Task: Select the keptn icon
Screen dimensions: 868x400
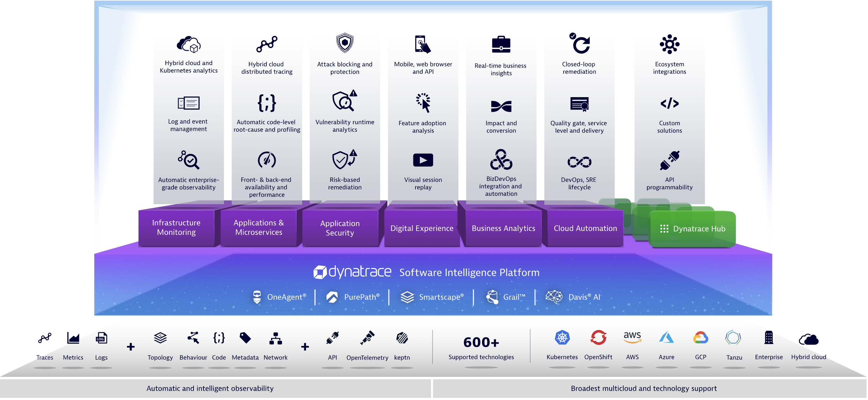Action: pos(402,338)
